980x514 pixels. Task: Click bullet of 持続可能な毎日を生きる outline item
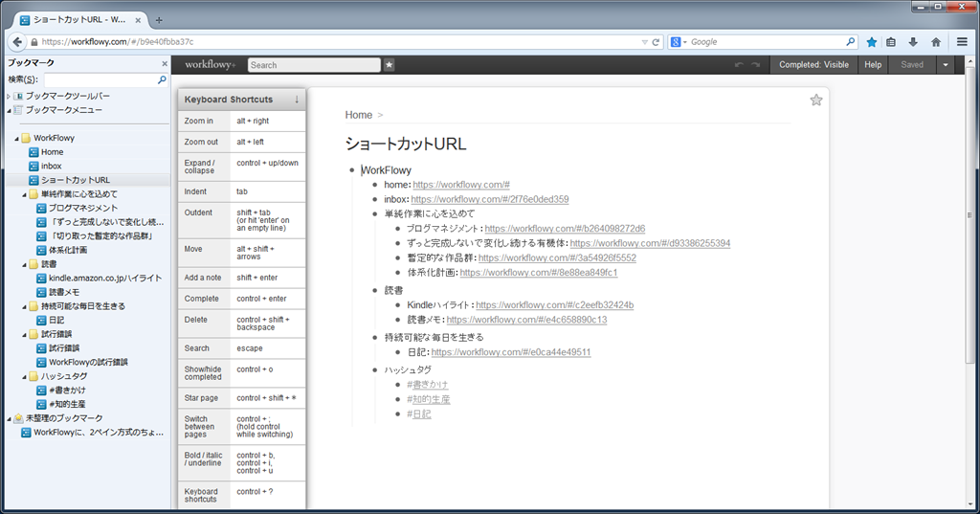click(375, 337)
